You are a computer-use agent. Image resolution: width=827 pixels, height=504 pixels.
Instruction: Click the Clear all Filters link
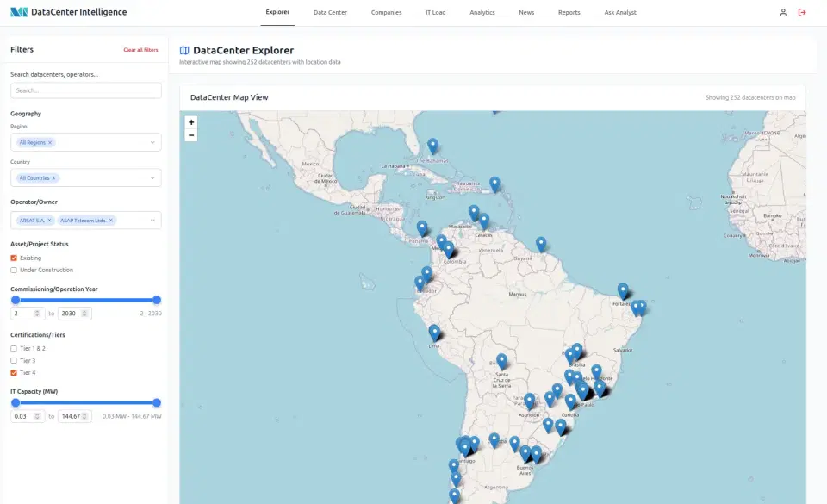(140, 49)
